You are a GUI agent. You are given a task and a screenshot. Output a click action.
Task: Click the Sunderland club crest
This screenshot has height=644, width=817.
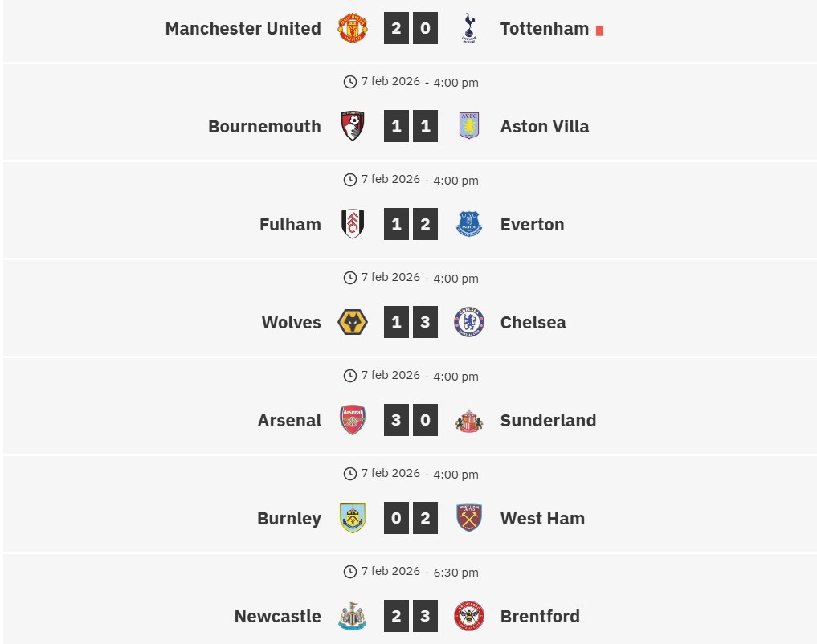click(469, 420)
